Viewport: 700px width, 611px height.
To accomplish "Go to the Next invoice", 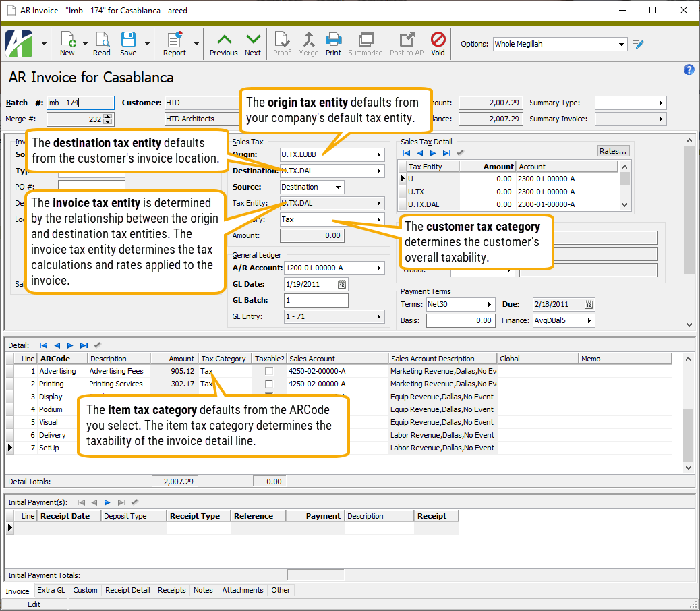I will 253,43.
